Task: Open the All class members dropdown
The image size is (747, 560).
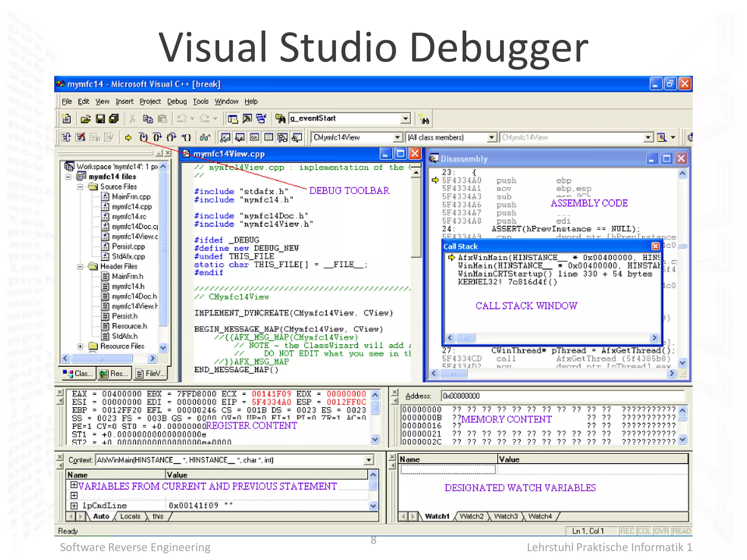Action: (492, 137)
